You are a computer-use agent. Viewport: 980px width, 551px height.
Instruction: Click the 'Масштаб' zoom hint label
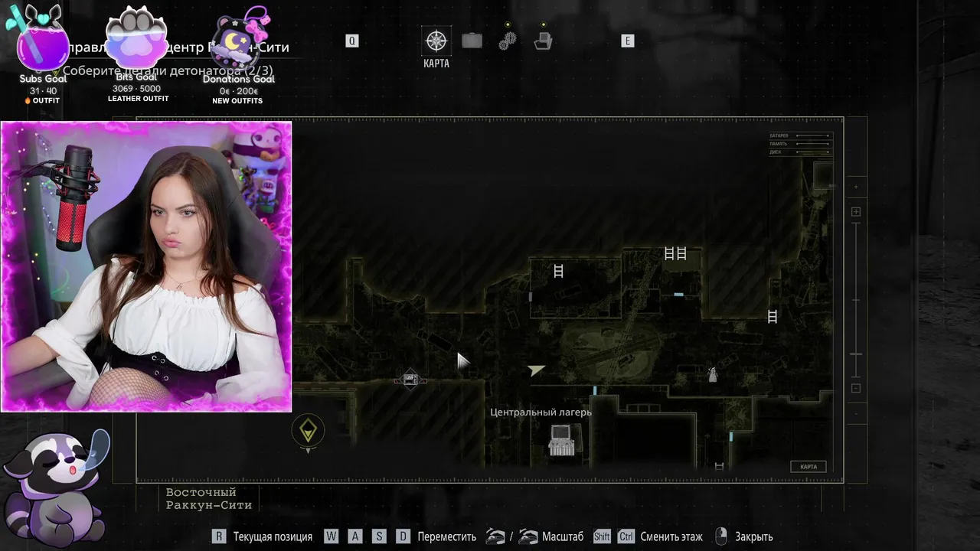[563, 537]
